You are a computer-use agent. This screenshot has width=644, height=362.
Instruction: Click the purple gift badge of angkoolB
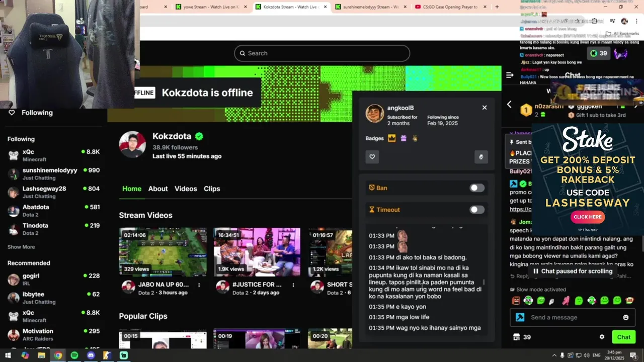tap(403, 138)
